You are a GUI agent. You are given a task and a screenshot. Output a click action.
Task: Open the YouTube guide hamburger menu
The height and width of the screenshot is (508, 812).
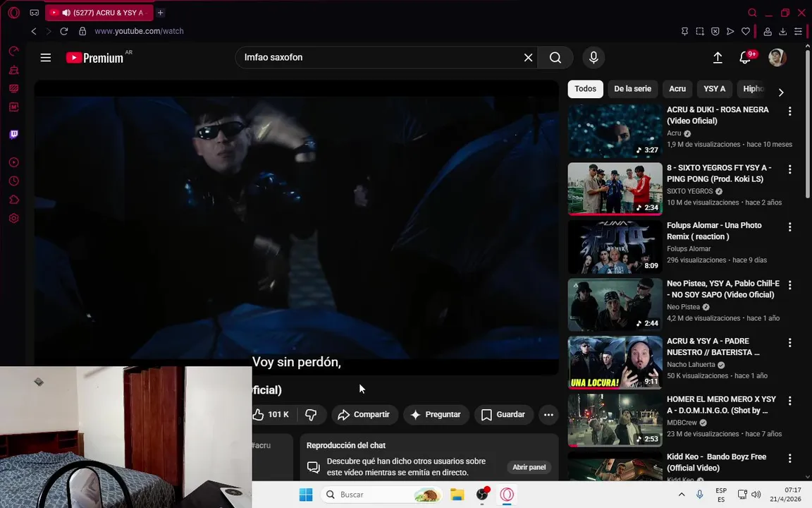click(46, 58)
